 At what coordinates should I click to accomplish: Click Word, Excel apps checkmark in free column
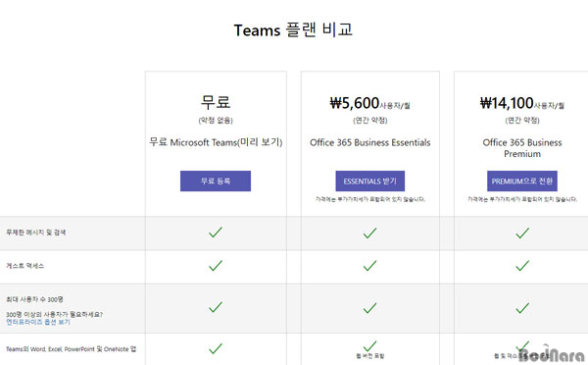(216, 348)
